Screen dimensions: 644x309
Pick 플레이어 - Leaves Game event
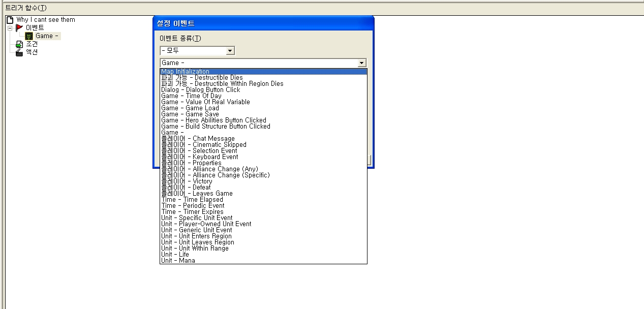click(x=263, y=194)
